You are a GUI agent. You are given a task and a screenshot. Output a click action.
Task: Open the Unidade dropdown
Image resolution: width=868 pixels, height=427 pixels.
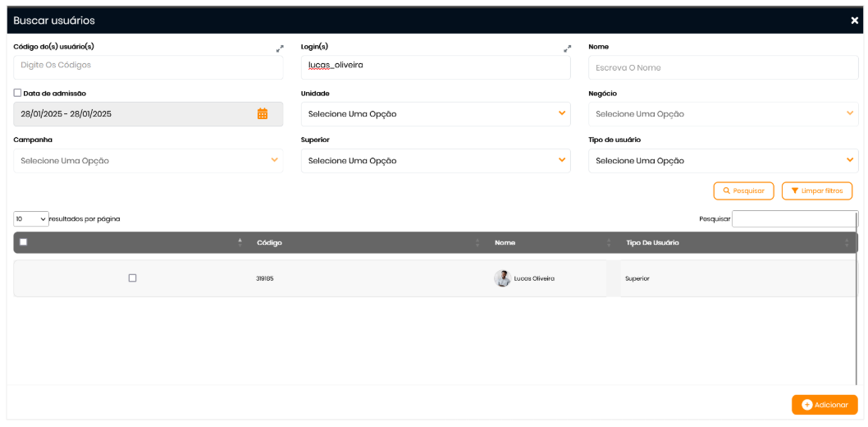pyautogui.click(x=435, y=114)
